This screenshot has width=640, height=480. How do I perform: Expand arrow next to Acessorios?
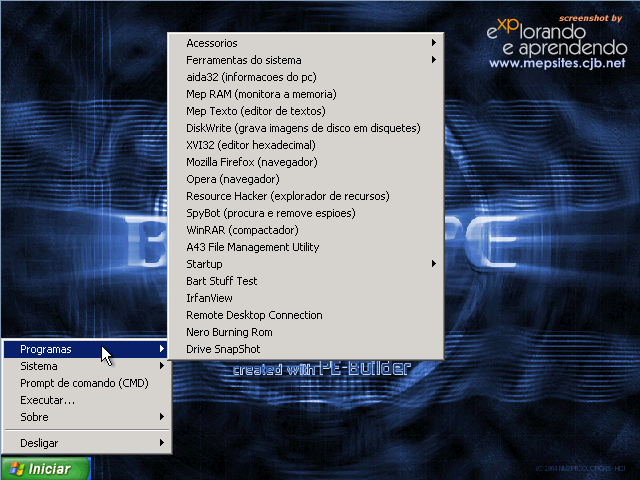[433, 43]
